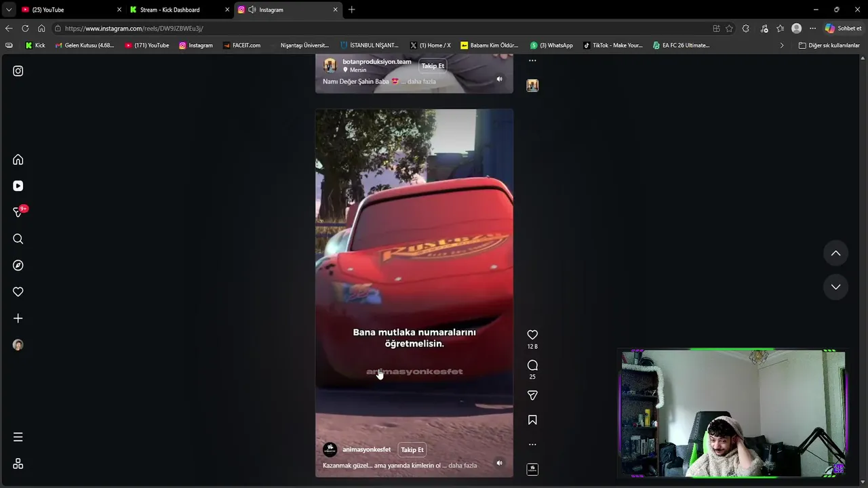Open botanproduksiyon.team profile link
The width and height of the screenshot is (868, 488).
(377, 62)
